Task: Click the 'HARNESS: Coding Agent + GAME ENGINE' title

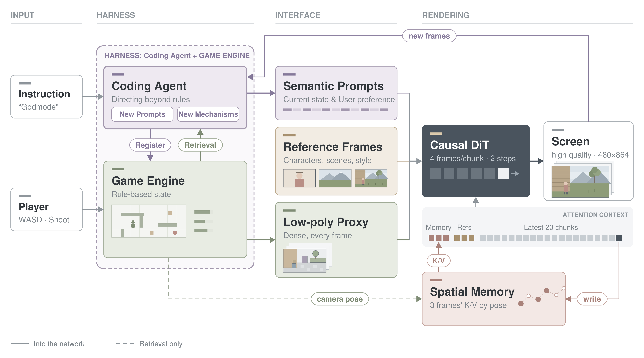Action: pyautogui.click(x=177, y=56)
